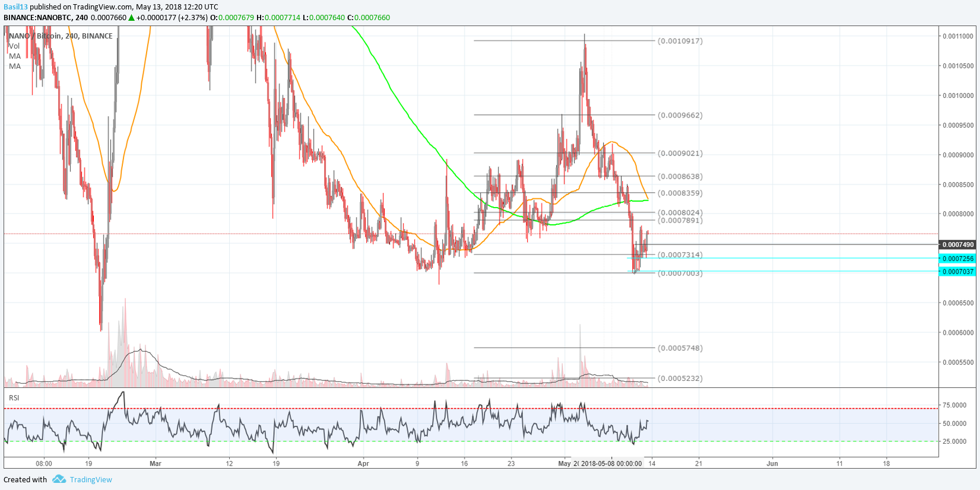Click the Fibonacci level label (0.0010917)
Viewport: 980px width, 490px height.
tap(680, 41)
